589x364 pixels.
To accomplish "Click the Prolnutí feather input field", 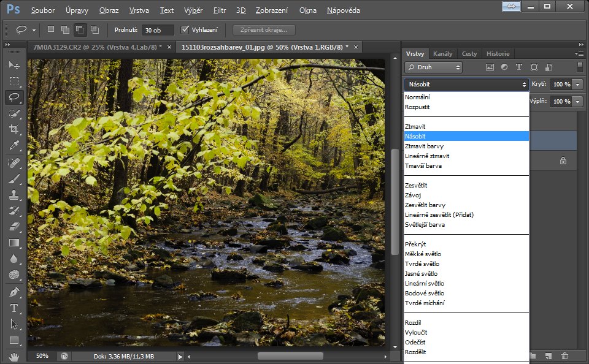I will click(x=158, y=29).
